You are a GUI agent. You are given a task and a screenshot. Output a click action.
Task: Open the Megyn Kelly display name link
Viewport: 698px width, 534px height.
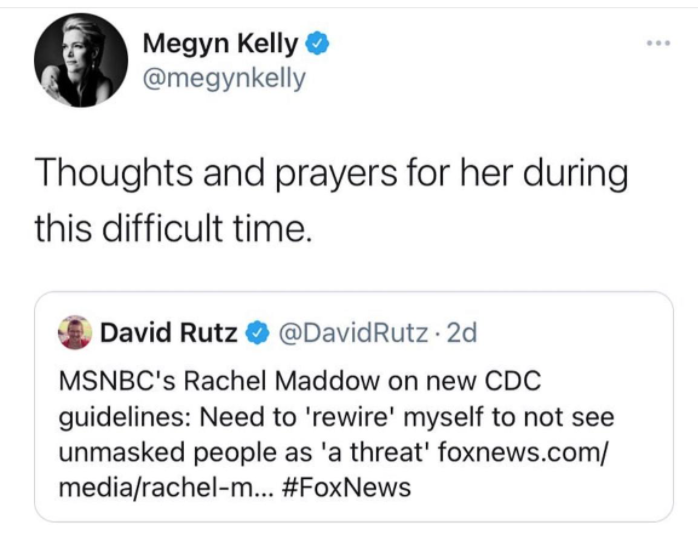(220, 44)
